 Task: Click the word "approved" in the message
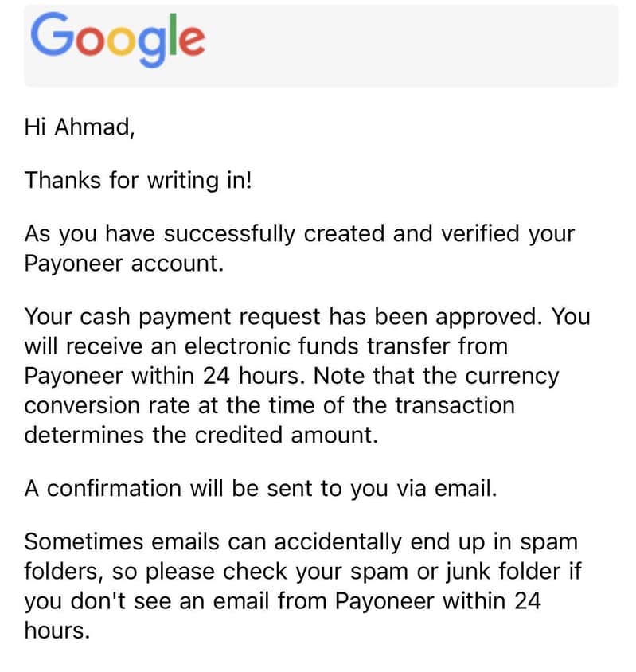485,318
